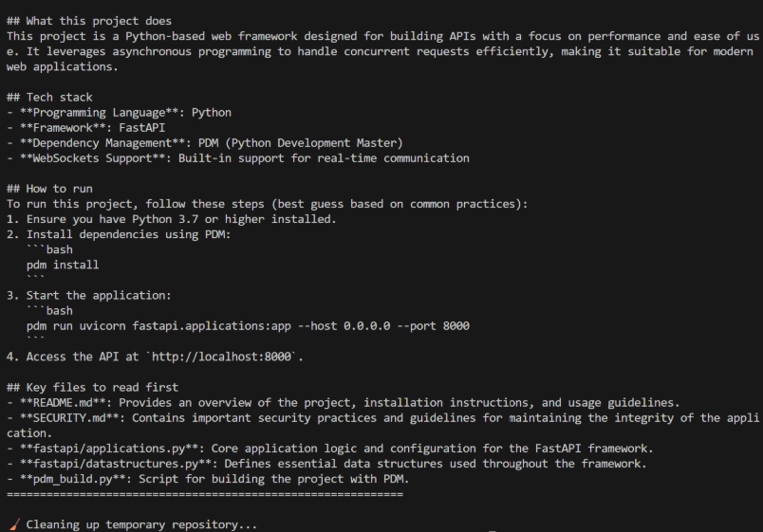Click the 'Programming Language' label
This screenshot has width=763, height=532.
pyautogui.click(x=99, y=112)
